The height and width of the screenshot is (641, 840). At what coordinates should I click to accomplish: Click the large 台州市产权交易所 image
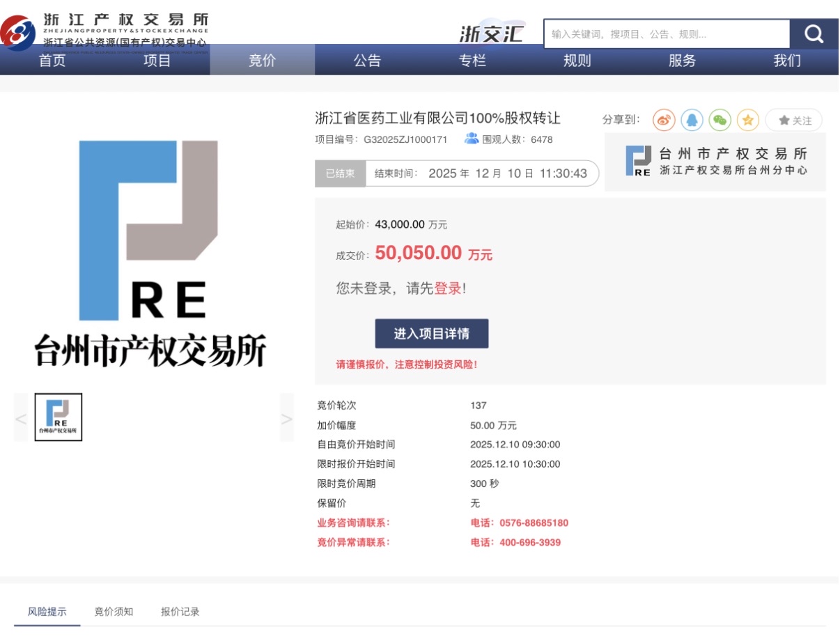150,254
